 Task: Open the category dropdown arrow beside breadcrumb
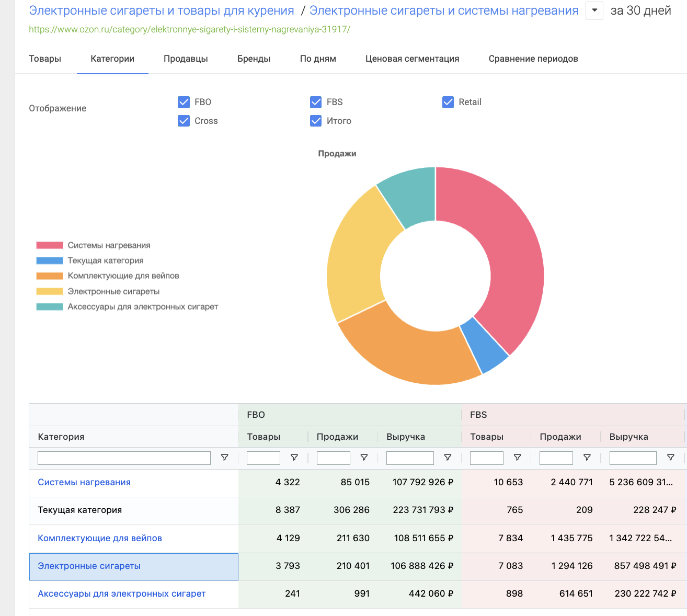[594, 10]
